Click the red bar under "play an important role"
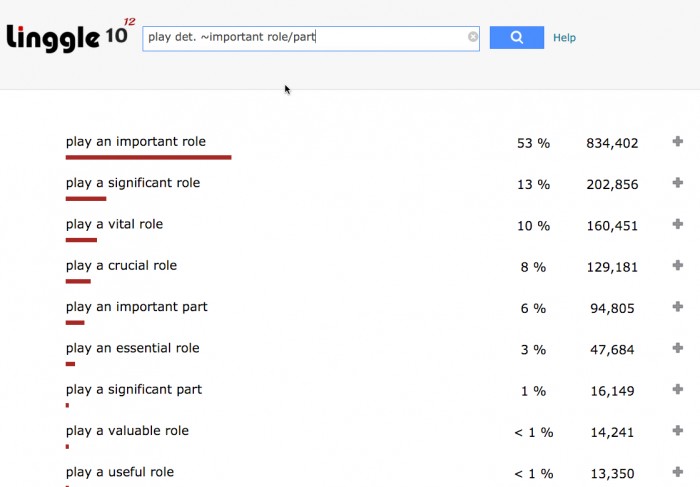The image size is (700, 487). click(x=148, y=157)
